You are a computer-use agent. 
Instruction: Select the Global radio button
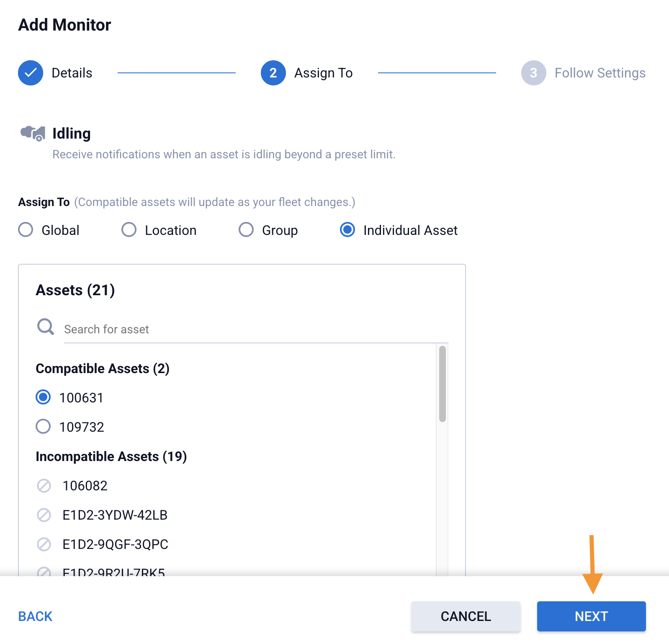click(x=26, y=230)
